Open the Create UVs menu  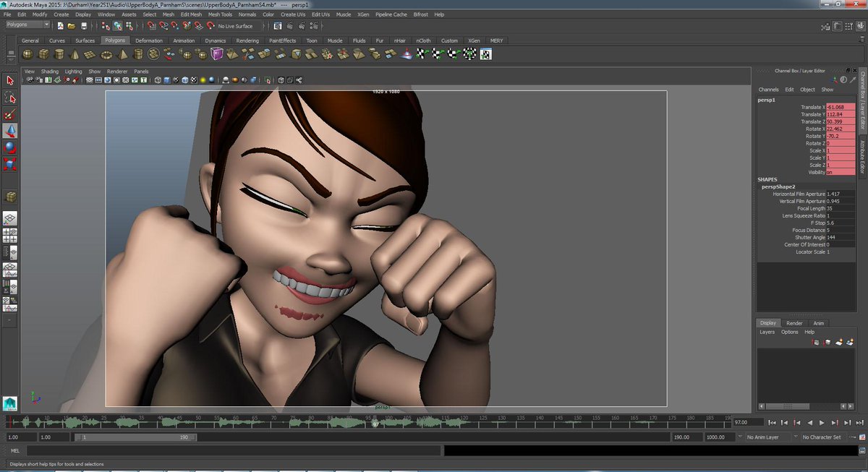(293, 14)
